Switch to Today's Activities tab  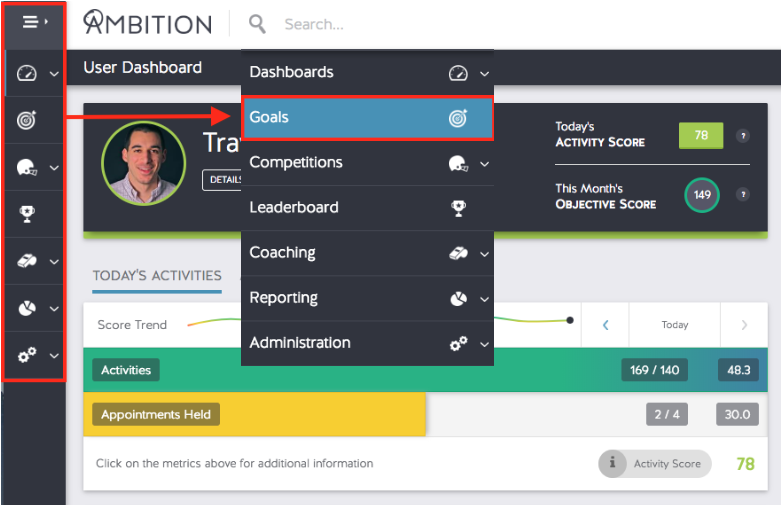[157, 276]
